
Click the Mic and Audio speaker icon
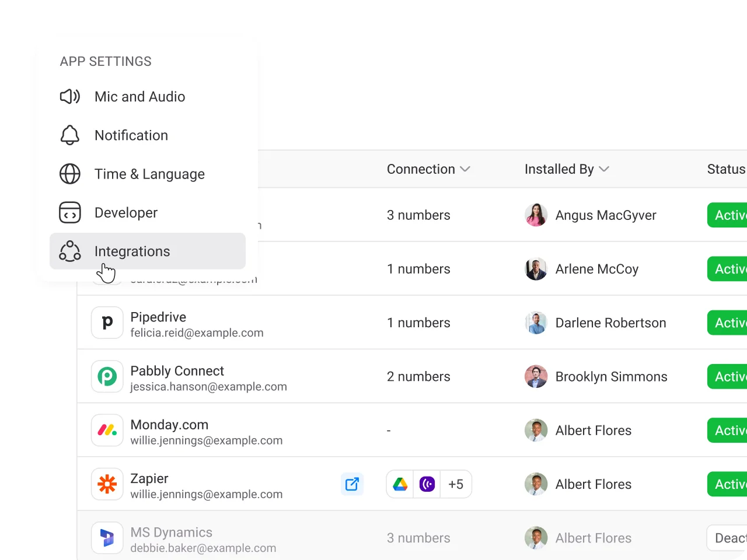point(70,96)
